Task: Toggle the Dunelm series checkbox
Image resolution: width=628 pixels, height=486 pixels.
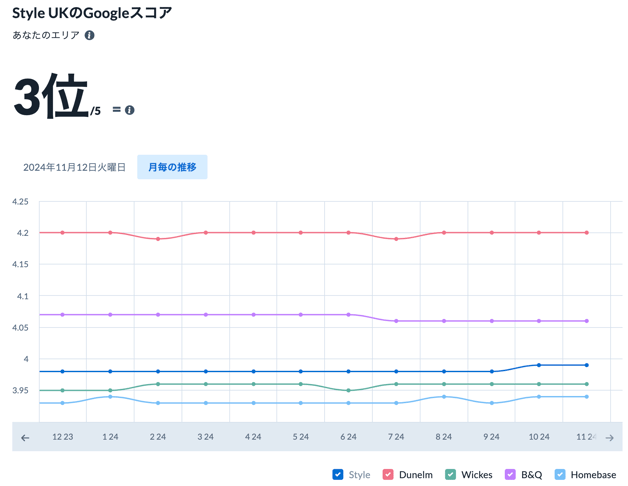Action: [388, 474]
